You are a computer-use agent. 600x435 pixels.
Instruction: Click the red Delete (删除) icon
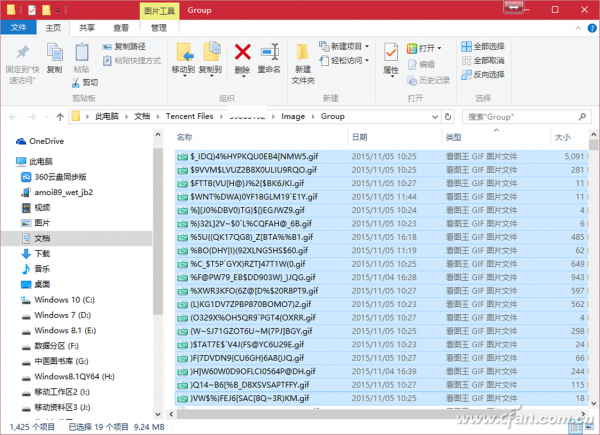pos(243,52)
